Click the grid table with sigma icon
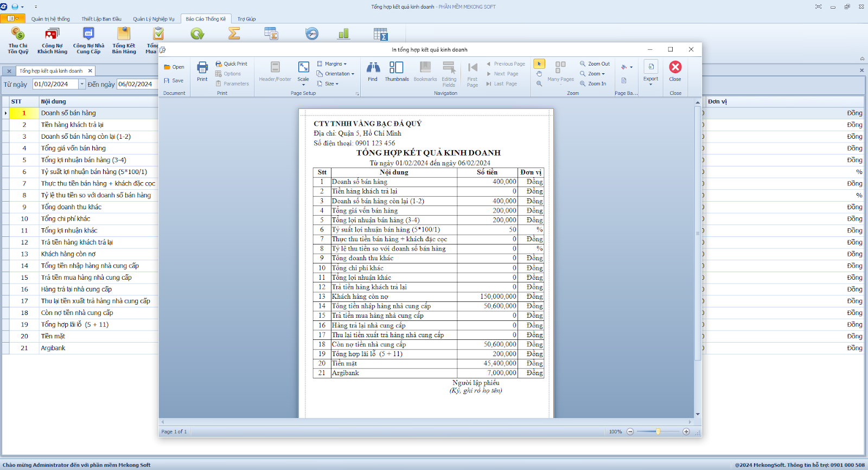Image resolution: width=868 pixels, height=470 pixels. point(381,34)
